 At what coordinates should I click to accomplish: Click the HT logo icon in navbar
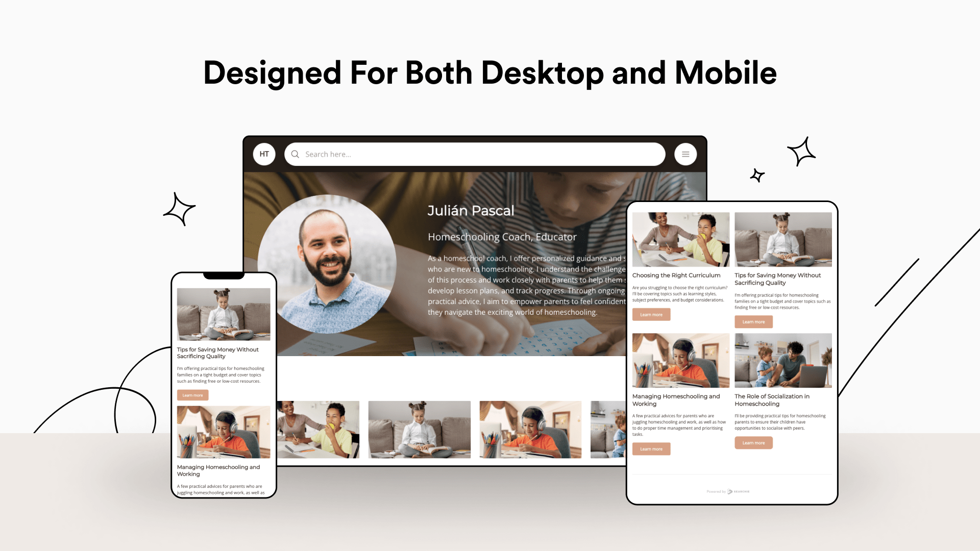click(x=263, y=154)
